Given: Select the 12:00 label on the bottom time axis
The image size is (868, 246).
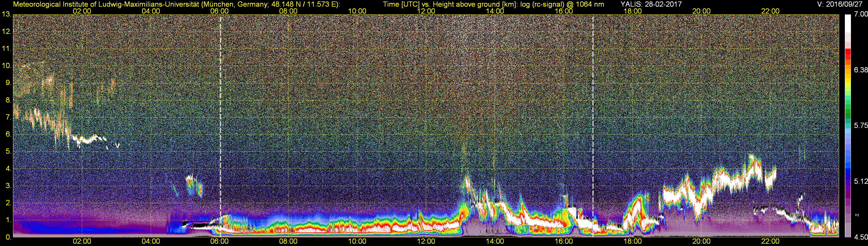Looking at the screenshot, I should 426,241.
